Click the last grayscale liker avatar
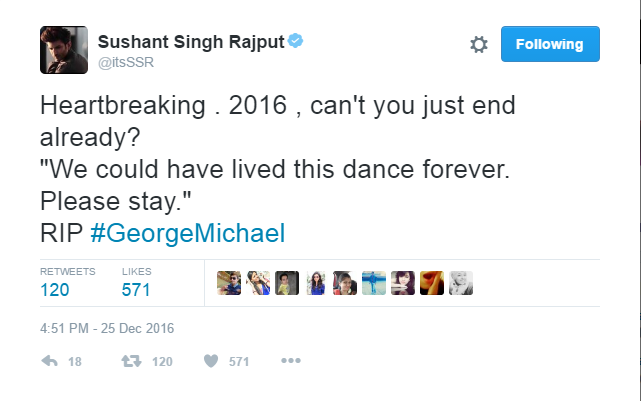Viewport: 641px width, 401px height. point(461,283)
